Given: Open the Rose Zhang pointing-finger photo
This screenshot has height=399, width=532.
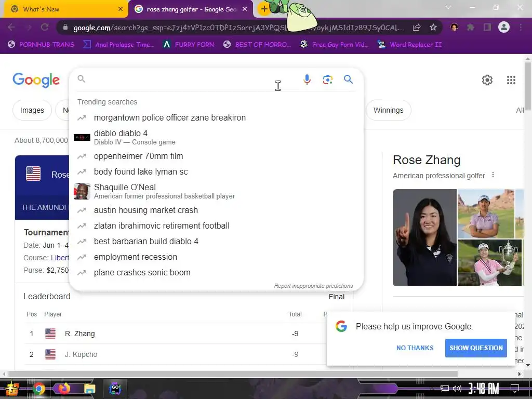Looking at the screenshot, I should 424,237.
